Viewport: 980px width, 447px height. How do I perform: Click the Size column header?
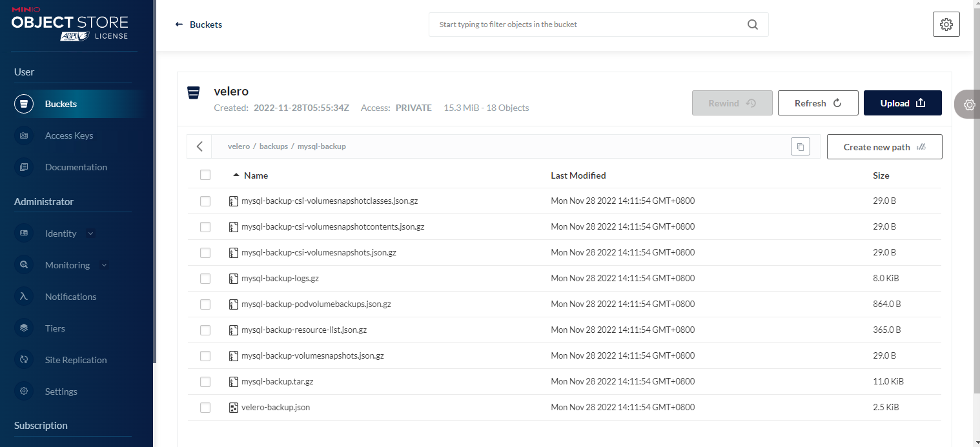click(x=881, y=175)
